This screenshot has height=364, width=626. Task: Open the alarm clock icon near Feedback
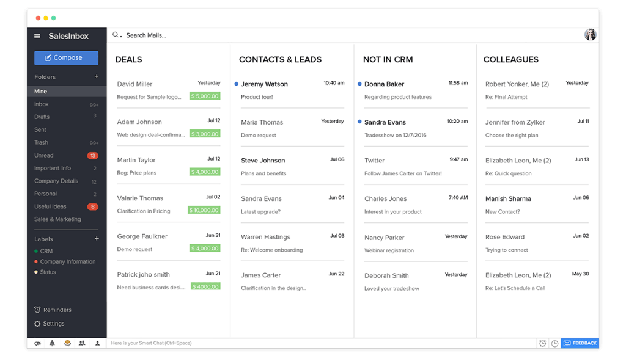click(542, 343)
